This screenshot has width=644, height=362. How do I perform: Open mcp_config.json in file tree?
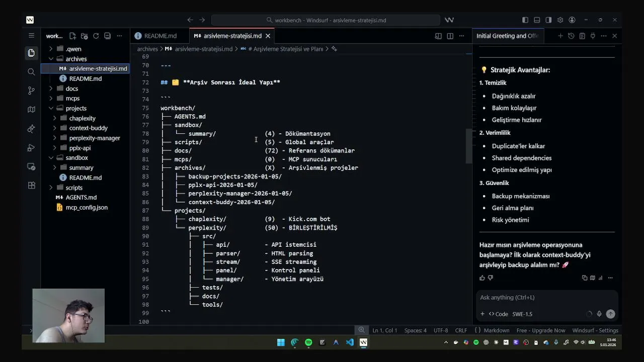(x=86, y=207)
